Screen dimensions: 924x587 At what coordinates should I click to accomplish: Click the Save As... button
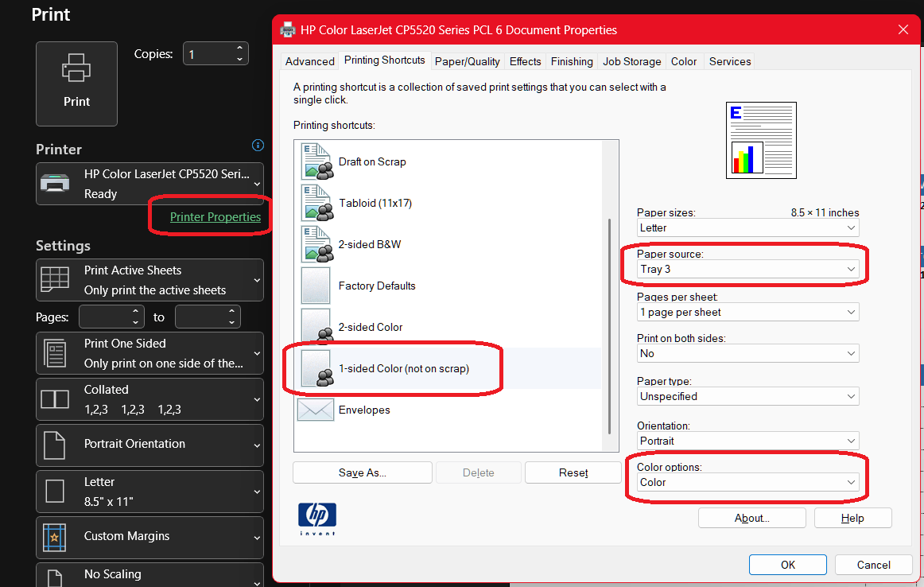[363, 472]
